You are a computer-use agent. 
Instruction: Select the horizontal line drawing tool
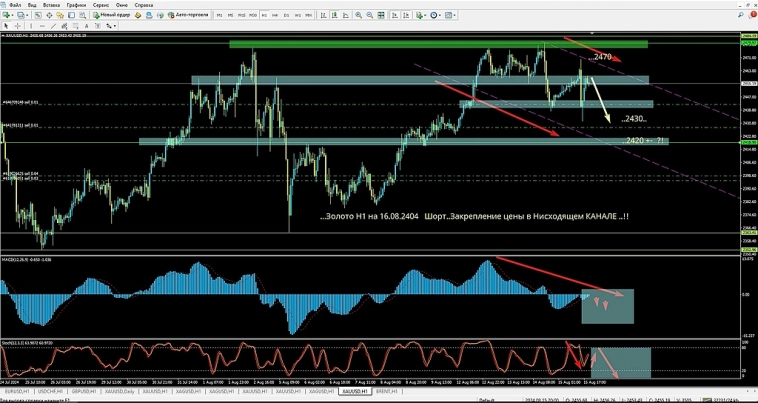click(42, 26)
